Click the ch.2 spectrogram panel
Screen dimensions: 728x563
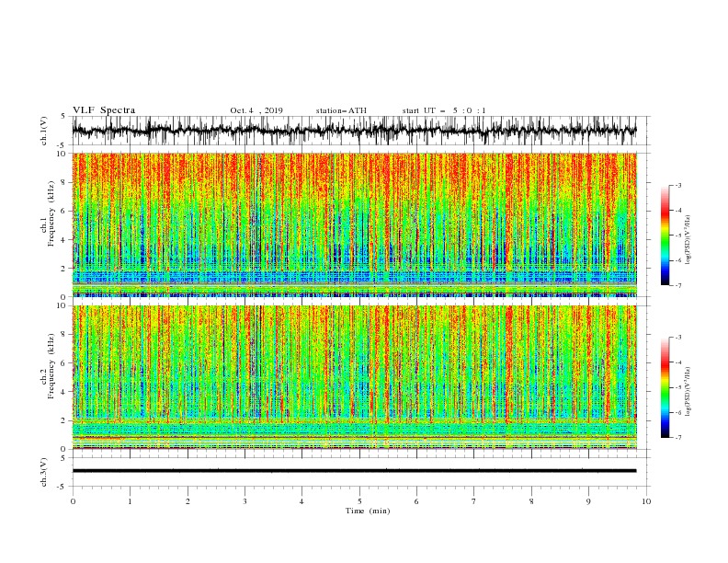[354, 377]
